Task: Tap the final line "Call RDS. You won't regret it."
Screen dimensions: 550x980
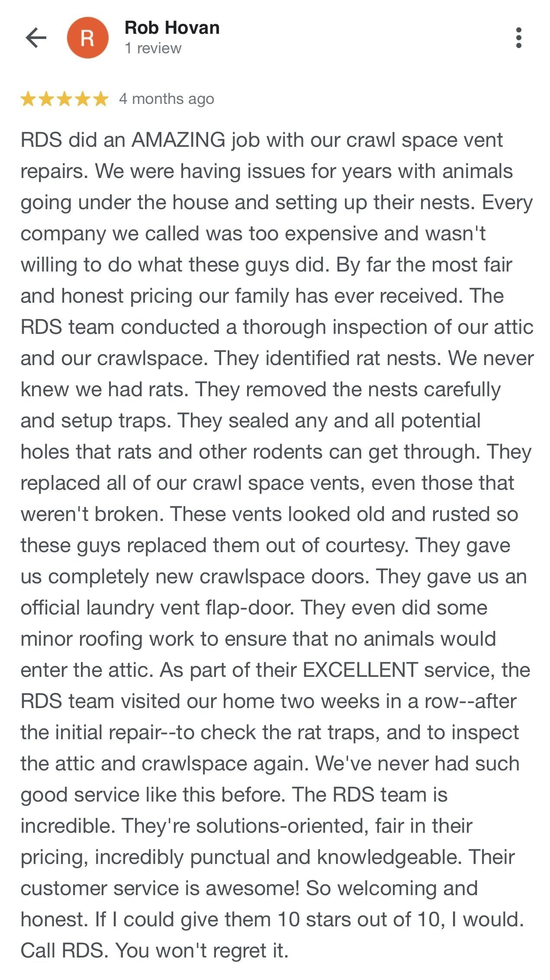Action: coord(154,951)
